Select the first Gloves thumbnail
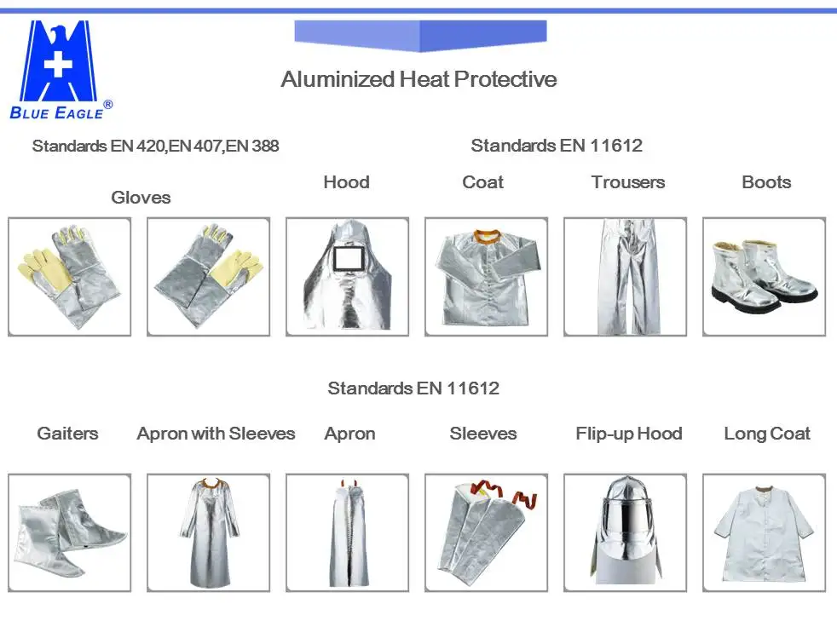 click(x=68, y=277)
